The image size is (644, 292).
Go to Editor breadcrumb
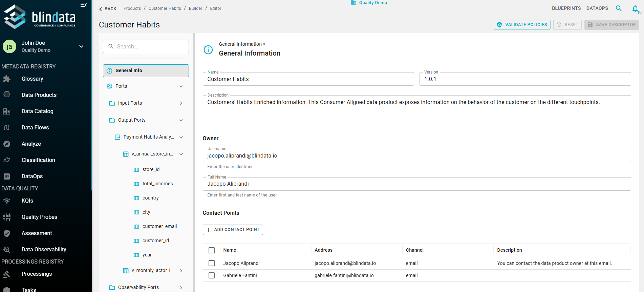(x=216, y=8)
